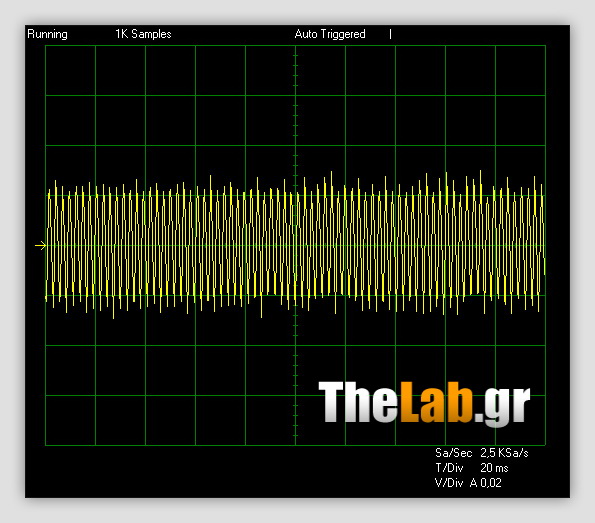Click the white 'The' in the TheLab.gr logo
Screen dimensions: 595x523
(358, 402)
